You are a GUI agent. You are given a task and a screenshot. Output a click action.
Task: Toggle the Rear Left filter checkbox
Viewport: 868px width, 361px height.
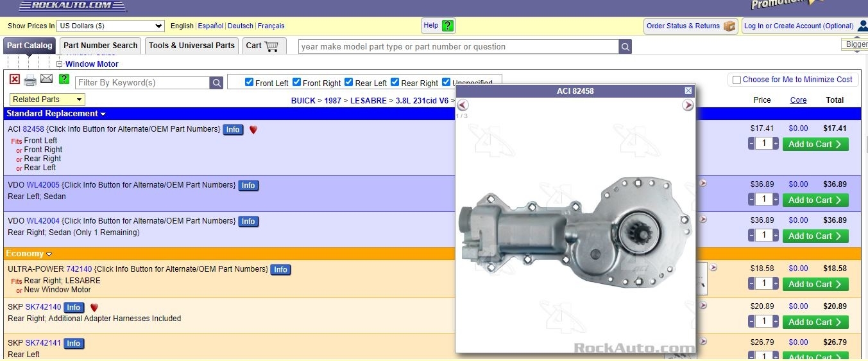click(349, 82)
